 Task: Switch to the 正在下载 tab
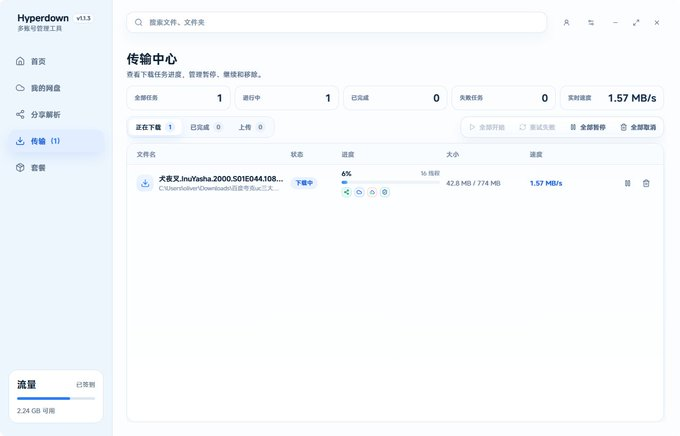tap(155, 127)
